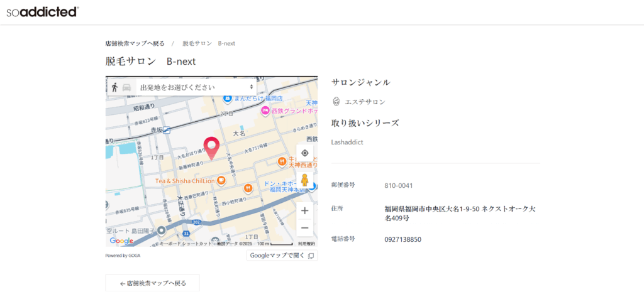Center map on my current location
Image resolution: width=644 pixels, height=292 pixels.
305,153
